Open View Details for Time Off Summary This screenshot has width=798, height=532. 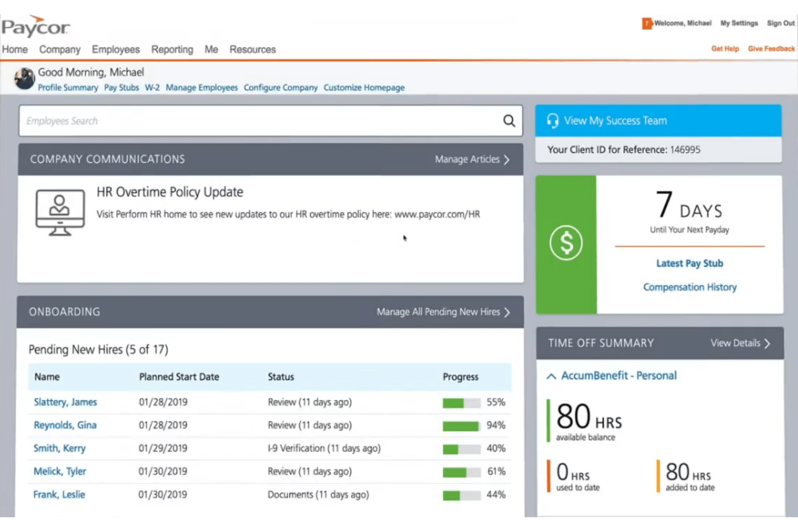click(735, 343)
